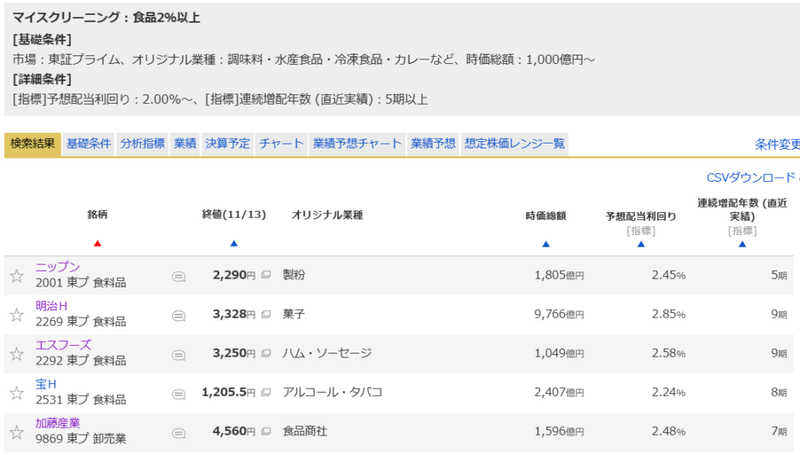800x455 pixels.
Task: Open comment bubble icon for ニップン
Action: click(x=179, y=277)
